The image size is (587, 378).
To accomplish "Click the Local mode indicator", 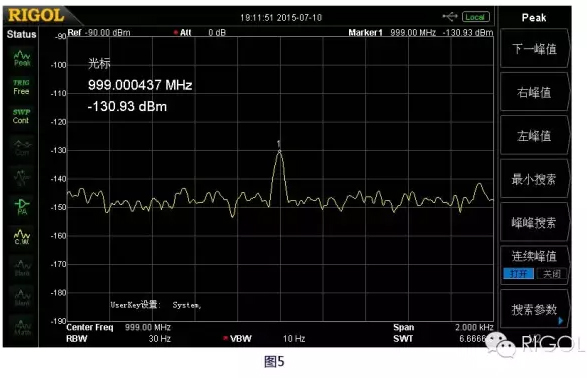I will 475,17.
